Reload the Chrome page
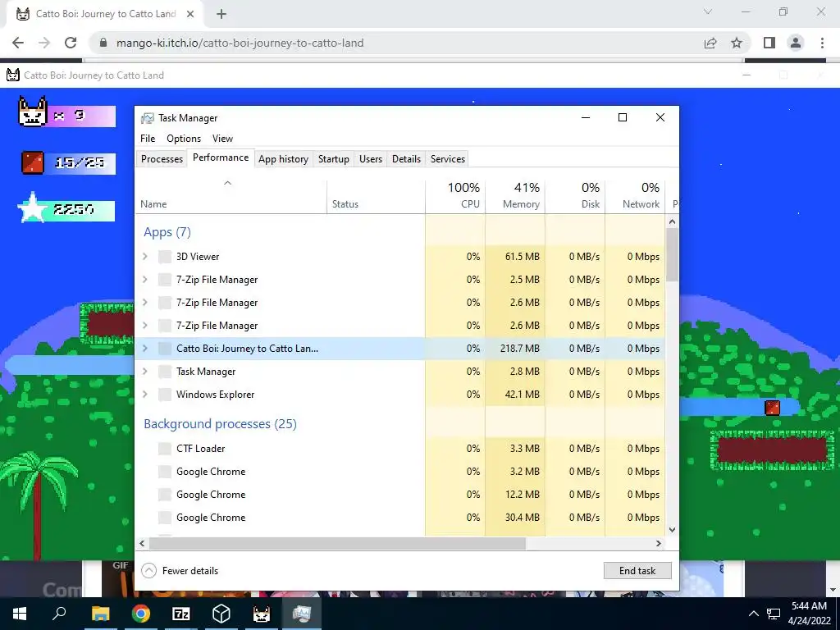Screen dimensions: 840x630 [x=71, y=43]
